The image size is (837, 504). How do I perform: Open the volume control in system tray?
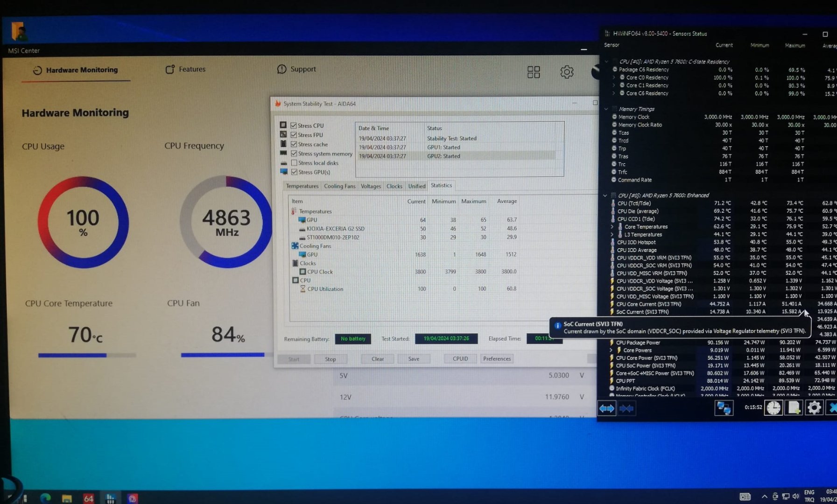click(795, 496)
